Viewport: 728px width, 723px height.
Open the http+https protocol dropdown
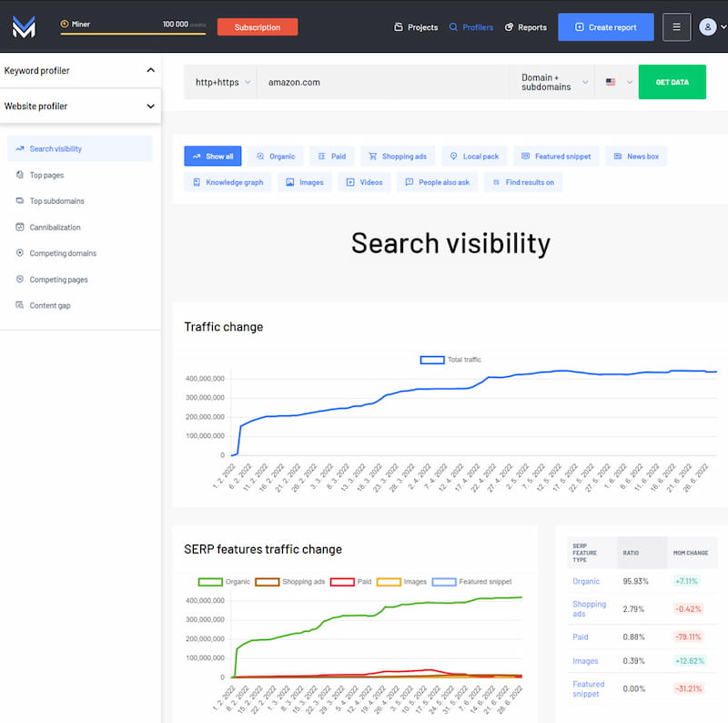pos(220,82)
